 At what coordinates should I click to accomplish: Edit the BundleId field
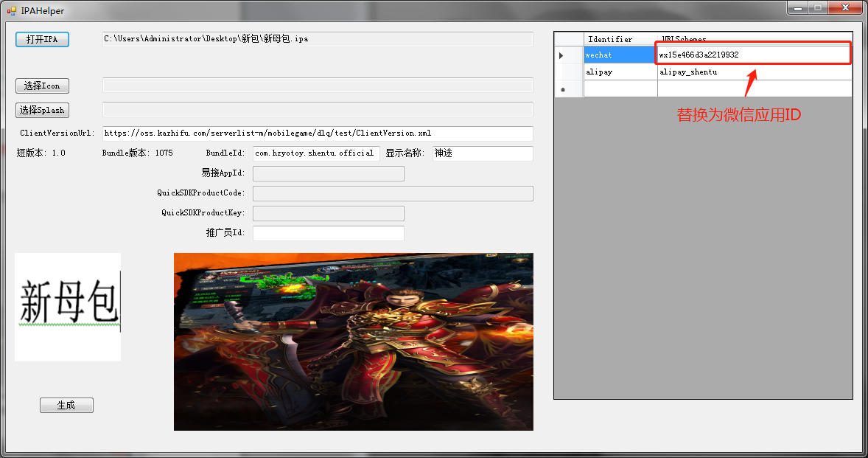point(316,153)
